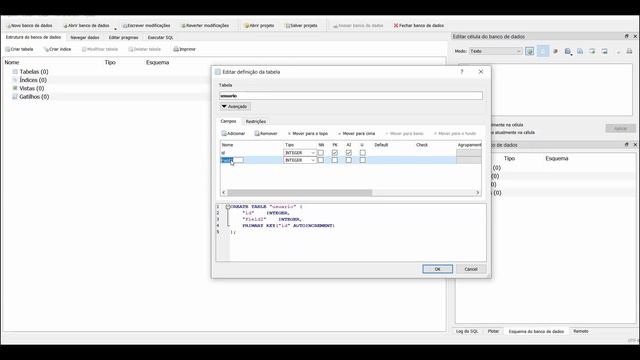The image size is (640, 360).
Task: Click Criar tabela in main window
Action: tap(19, 49)
